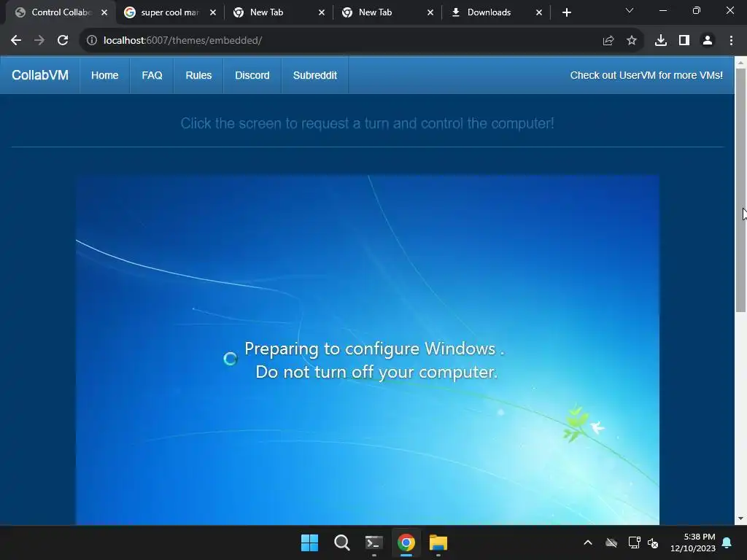Click the scrollbar up arrow

pos(740,63)
